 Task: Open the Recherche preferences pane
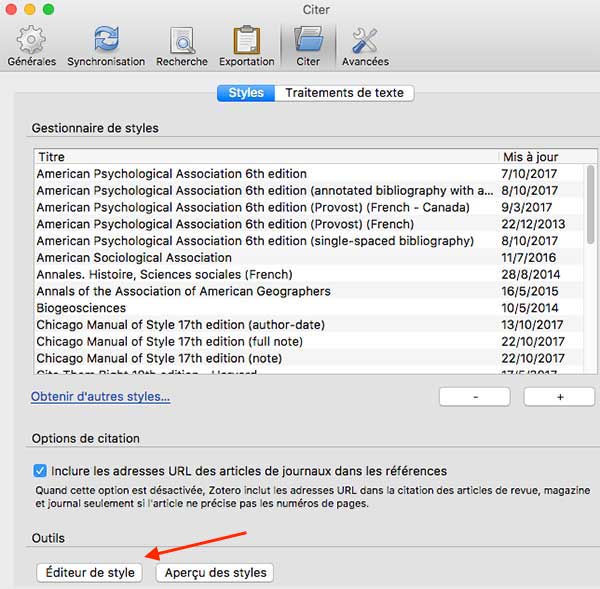coord(182,46)
